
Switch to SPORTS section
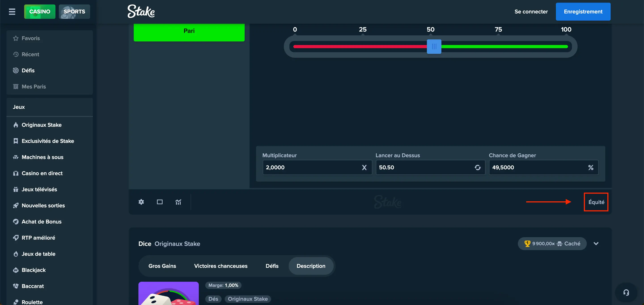(74, 11)
